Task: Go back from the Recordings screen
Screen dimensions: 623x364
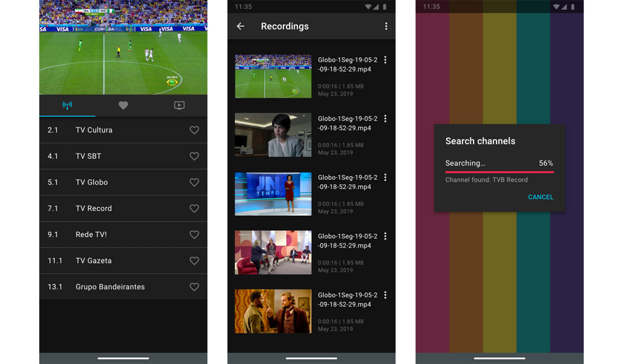Action: tap(240, 26)
